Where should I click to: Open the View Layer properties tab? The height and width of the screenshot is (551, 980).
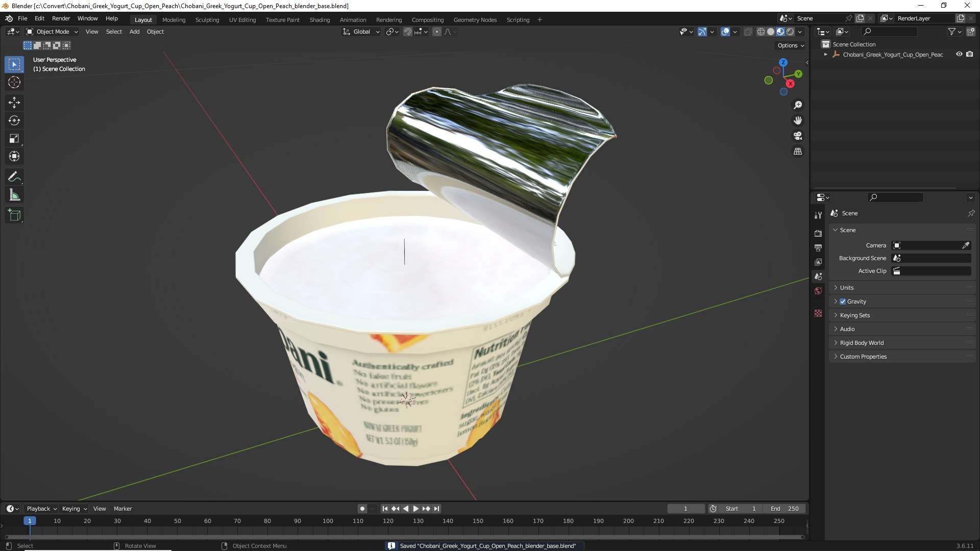pos(818,262)
